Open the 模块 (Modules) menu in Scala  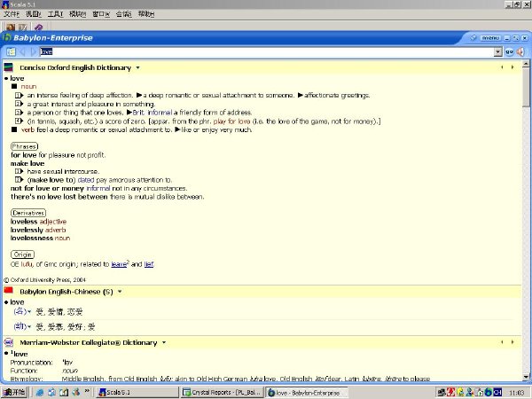78,14
